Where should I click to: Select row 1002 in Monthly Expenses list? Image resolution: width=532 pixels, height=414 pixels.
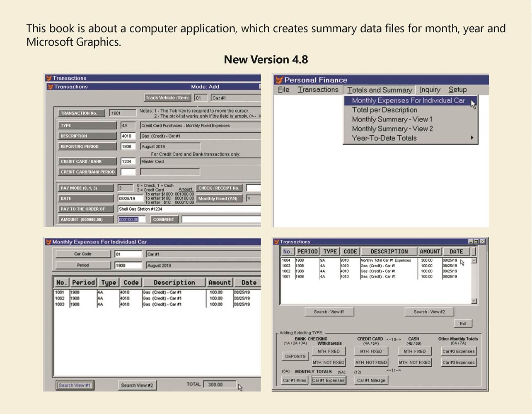(x=157, y=298)
